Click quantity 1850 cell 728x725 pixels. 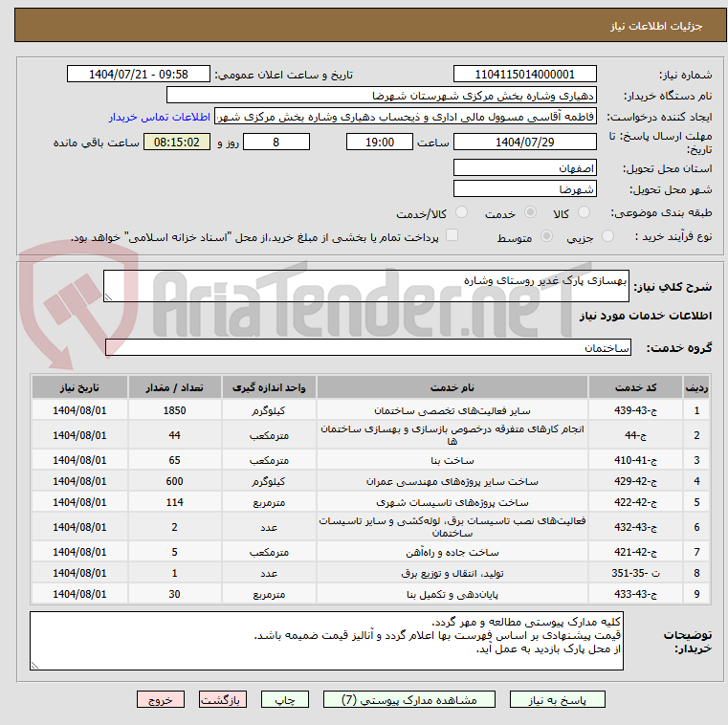pos(174,410)
